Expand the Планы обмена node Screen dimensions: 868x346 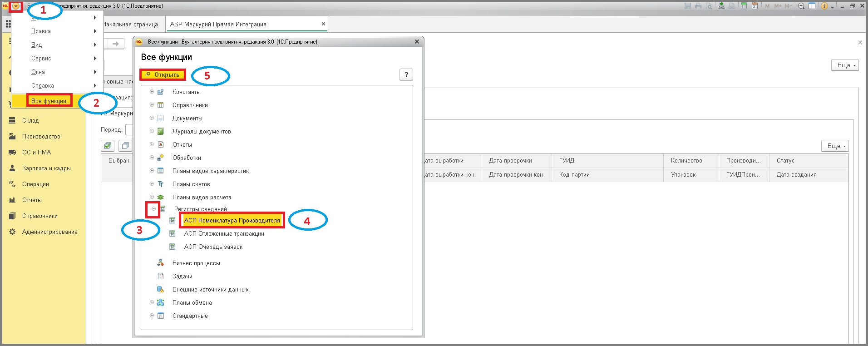(x=152, y=302)
